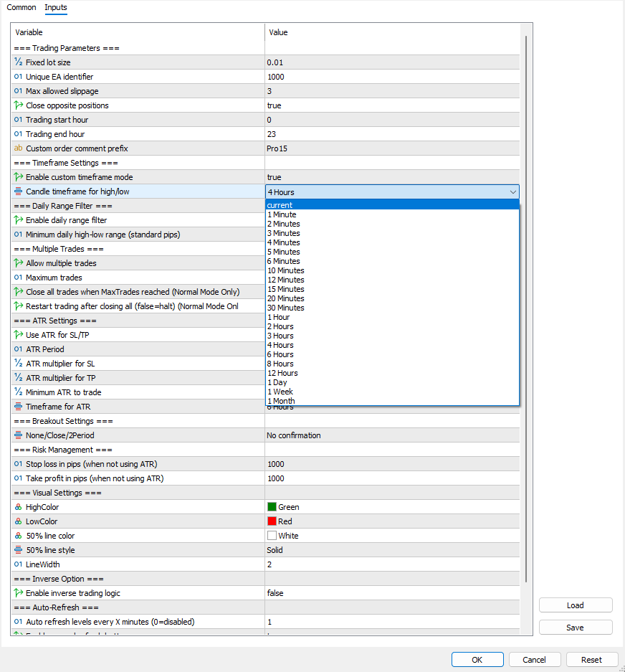This screenshot has height=672, width=625.
Task: Click the LowColor color-type icon
Action: pos(18,521)
